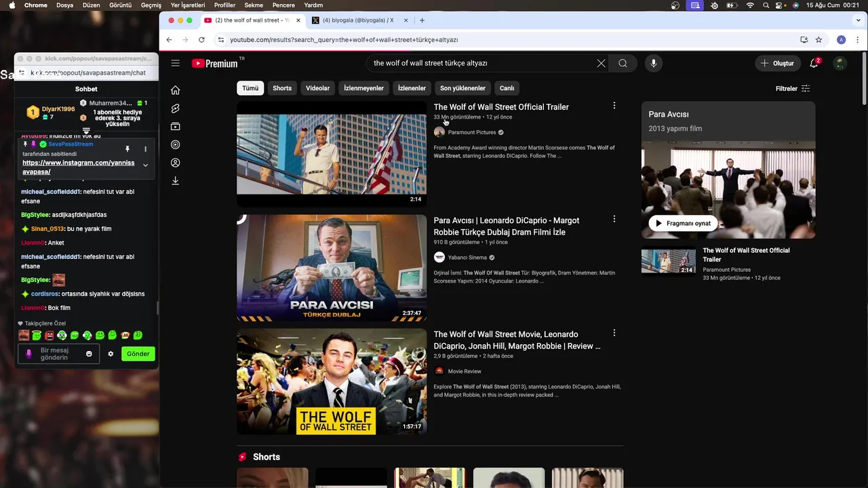Open Yer İşaretleri menu in menu bar

tap(188, 5)
